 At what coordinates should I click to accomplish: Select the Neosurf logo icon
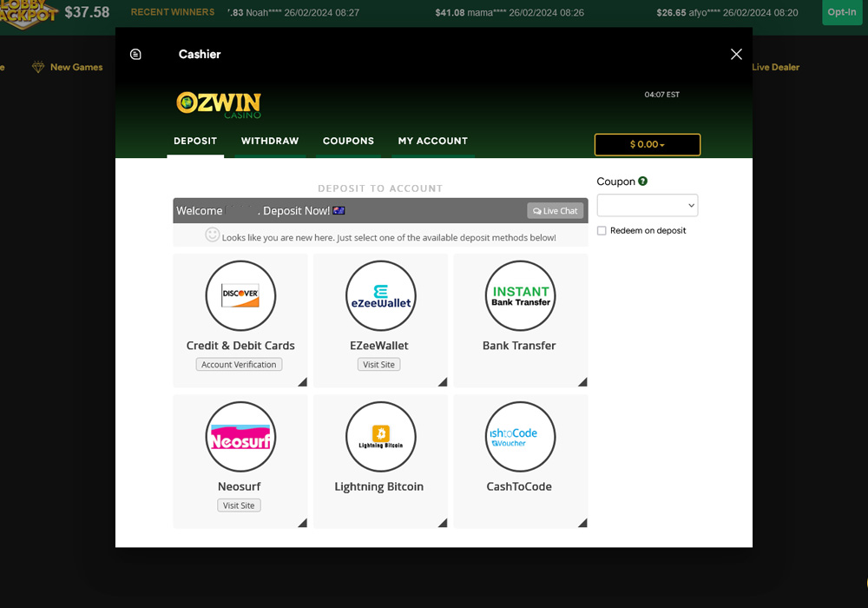240,437
